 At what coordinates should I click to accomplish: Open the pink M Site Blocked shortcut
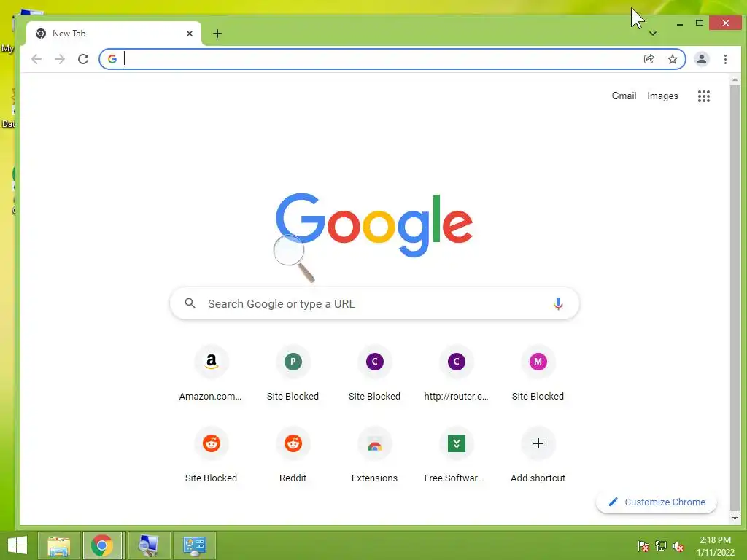[x=538, y=375]
